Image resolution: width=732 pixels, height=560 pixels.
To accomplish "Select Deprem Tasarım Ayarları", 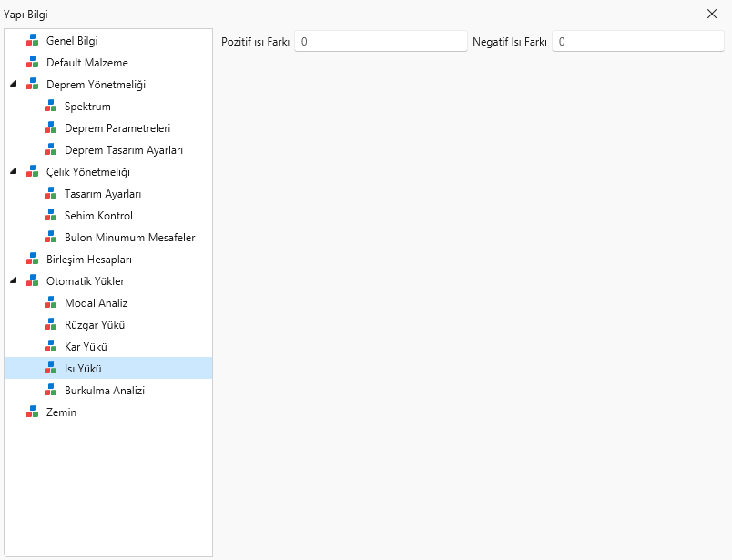I will [x=123, y=150].
